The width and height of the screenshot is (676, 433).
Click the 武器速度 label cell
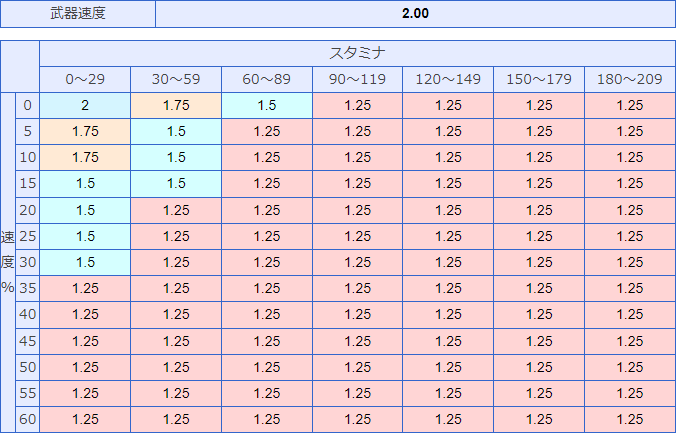click(79, 14)
